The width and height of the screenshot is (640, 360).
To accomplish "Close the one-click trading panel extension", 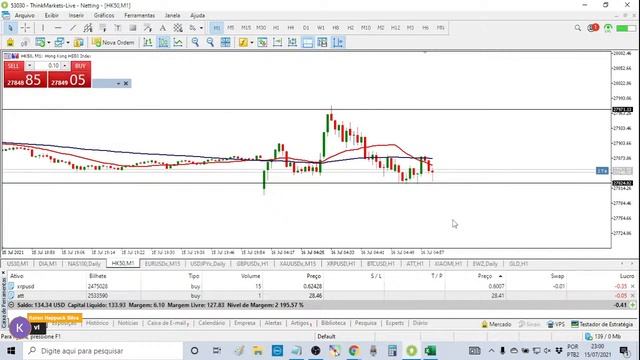I will pyautogui.click(x=126, y=83).
